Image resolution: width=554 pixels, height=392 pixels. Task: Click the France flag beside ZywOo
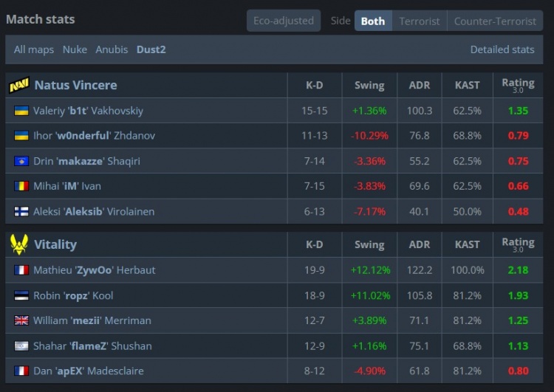tap(21, 270)
